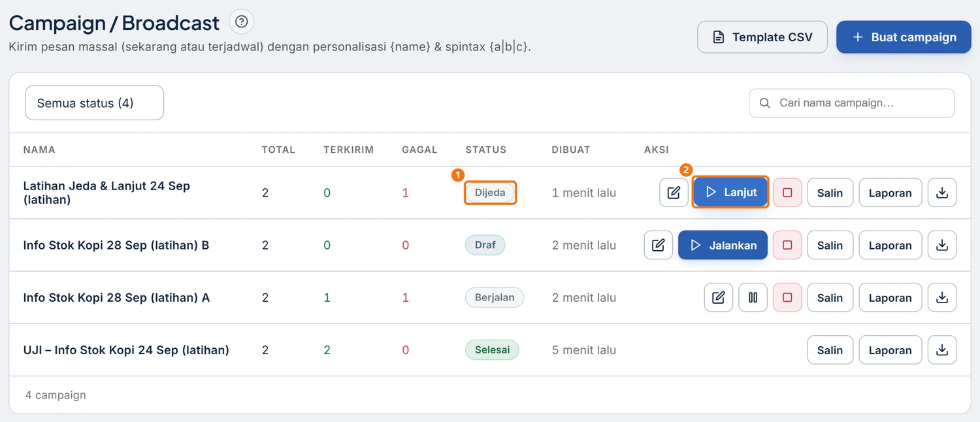Click the pause icon for Info Stok Kopi A
The width and height of the screenshot is (980, 422).
753,297
